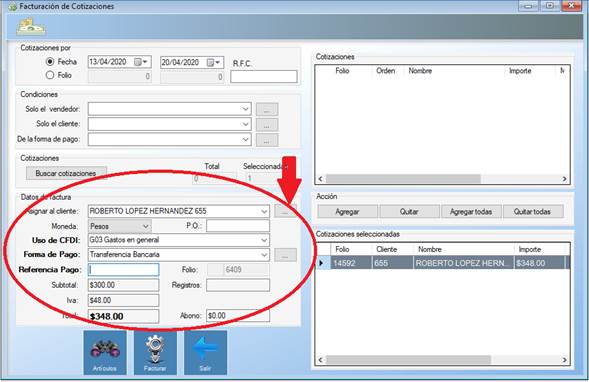Click the Facturar gear icon button
The width and height of the screenshot is (589, 382).
pyautogui.click(x=155, y=352)
